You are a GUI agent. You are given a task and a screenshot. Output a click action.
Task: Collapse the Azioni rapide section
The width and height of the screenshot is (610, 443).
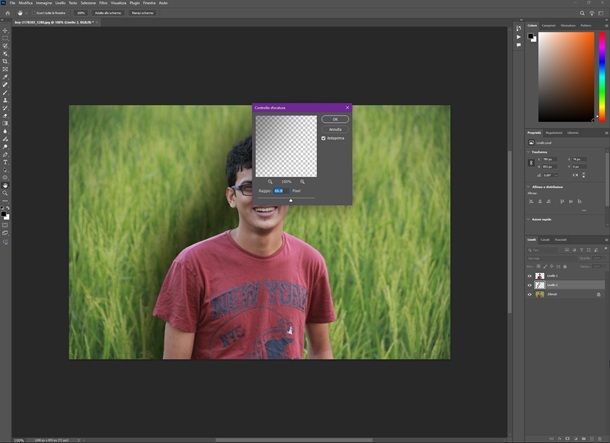[529, 219]
